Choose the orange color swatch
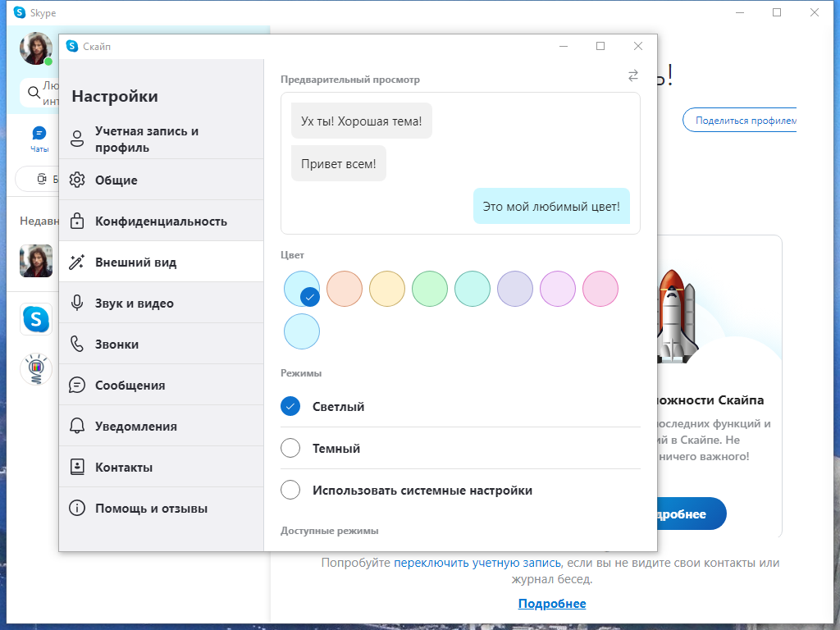The width and height of the screenshot is (840, 630). 345,289
